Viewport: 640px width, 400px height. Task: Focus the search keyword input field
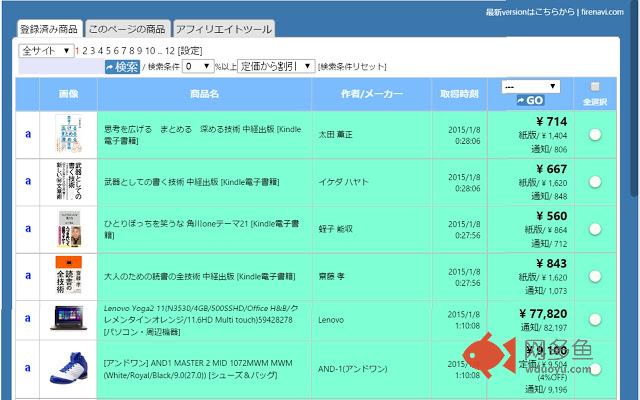61,67
